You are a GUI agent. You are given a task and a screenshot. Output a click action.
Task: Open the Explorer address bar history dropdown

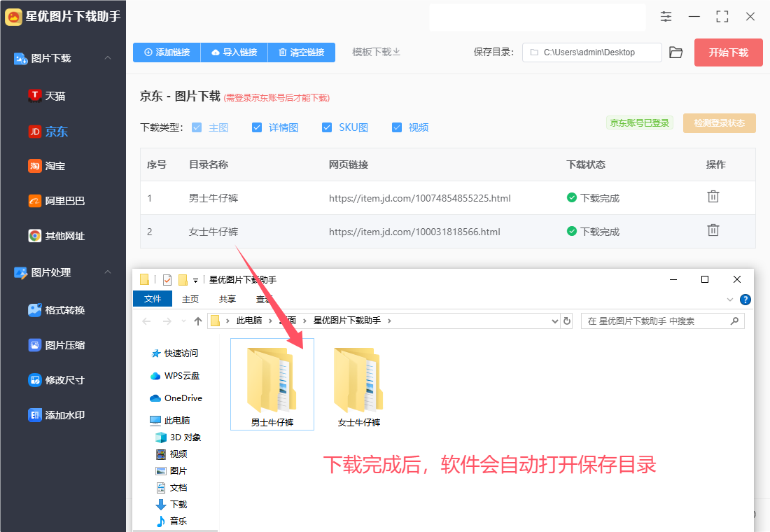tap(555, 321)
